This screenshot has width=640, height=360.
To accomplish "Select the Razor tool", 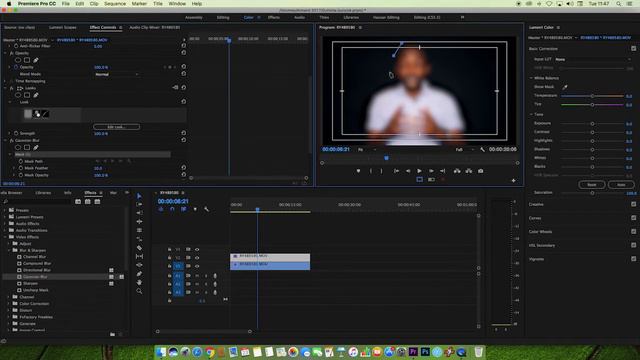I will click(139, 248).
